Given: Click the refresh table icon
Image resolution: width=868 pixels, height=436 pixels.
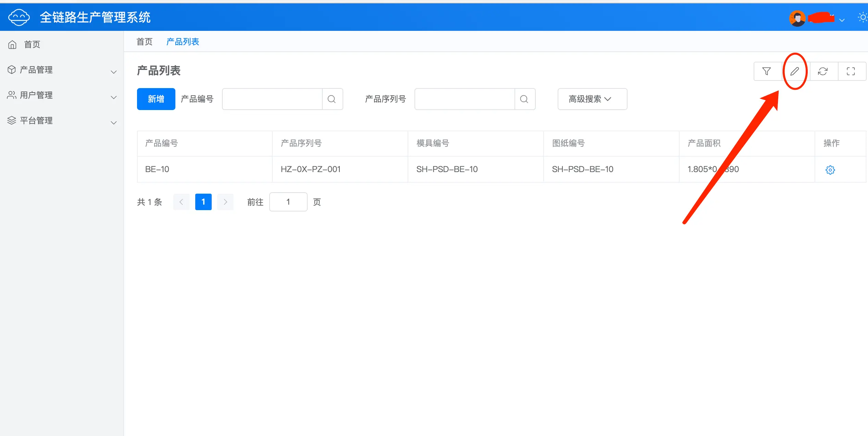Looking at the screenshot, I should click(x=823, y=71).
